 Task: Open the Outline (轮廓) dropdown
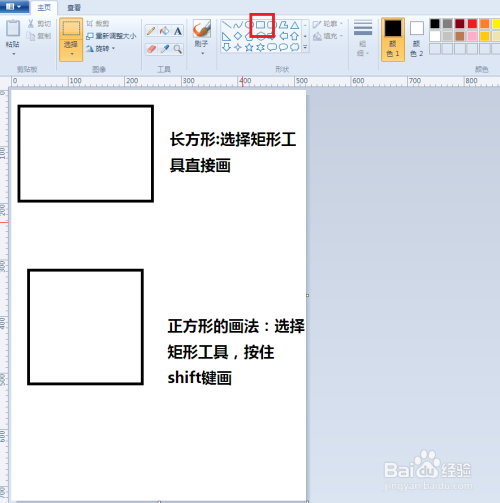[328, 24]
